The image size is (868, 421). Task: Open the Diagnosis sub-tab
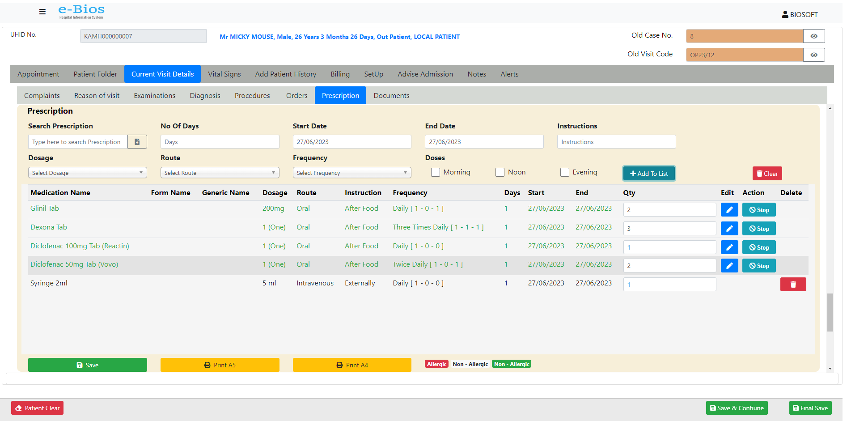pyautogui.click(x=205, y=96)
